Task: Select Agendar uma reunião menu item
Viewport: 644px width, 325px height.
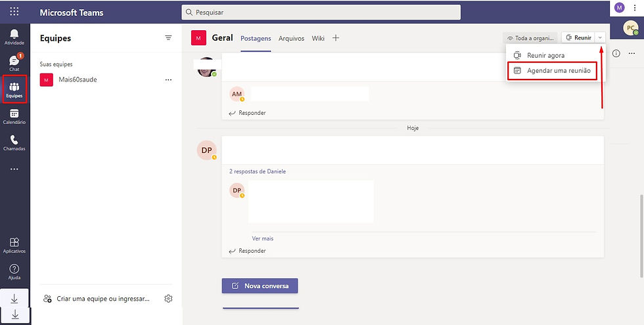Action: (553, 71)
